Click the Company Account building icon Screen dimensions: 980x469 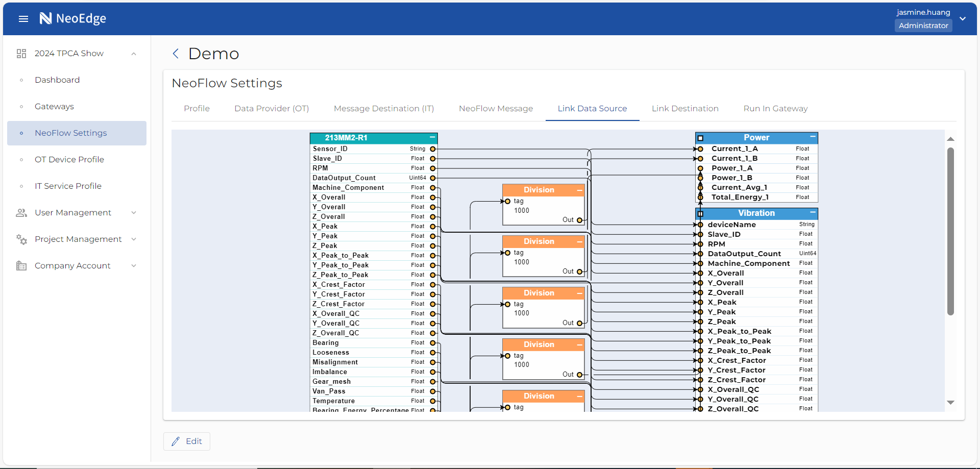pos(21,266)
